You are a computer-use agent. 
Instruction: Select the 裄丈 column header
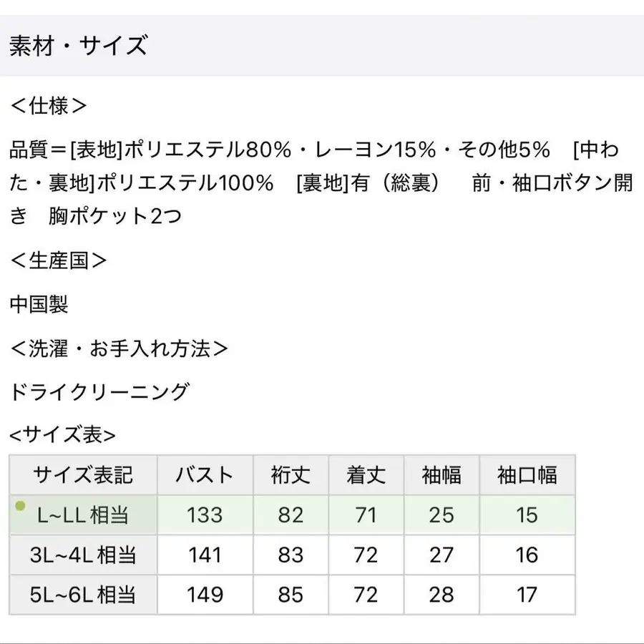click(x=291, y=475)
